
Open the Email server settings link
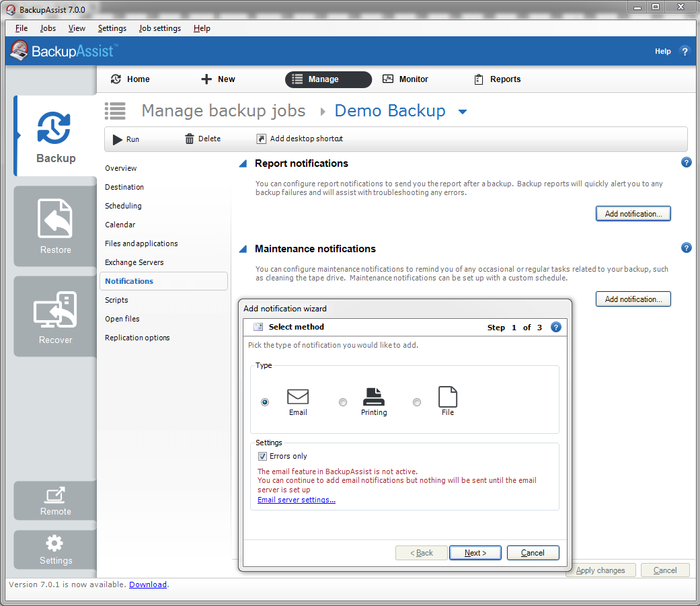(x=296, y=500)
